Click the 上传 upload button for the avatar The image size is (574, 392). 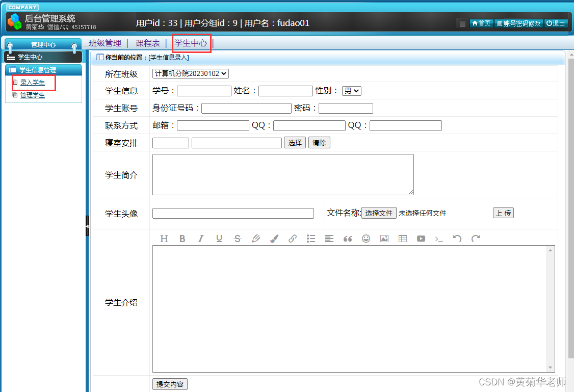point(503,213)
